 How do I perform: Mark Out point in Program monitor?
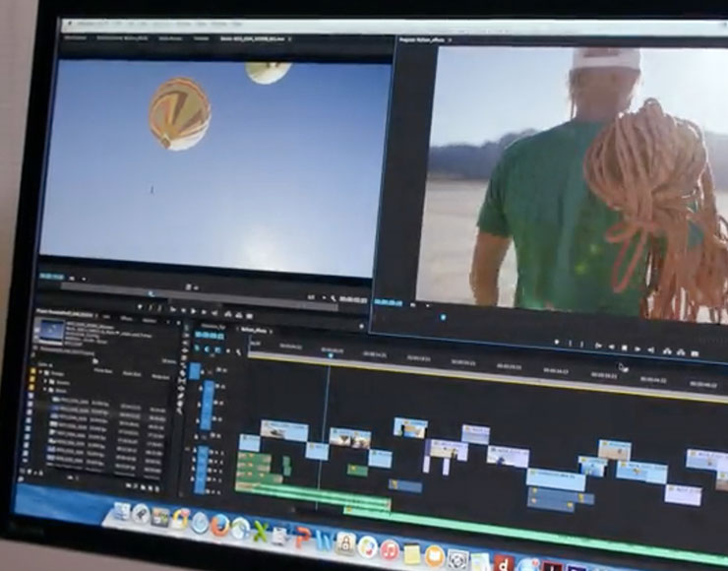coord(582,345)
